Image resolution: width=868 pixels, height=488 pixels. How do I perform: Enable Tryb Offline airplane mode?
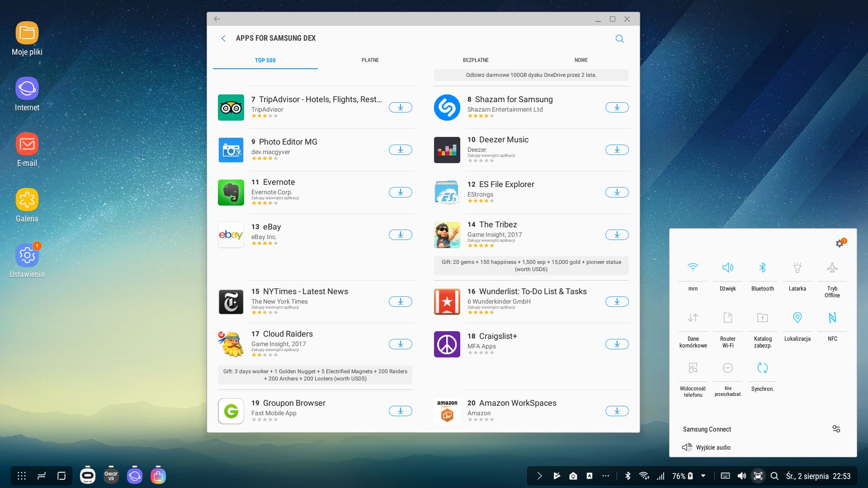tap(832, 268)
